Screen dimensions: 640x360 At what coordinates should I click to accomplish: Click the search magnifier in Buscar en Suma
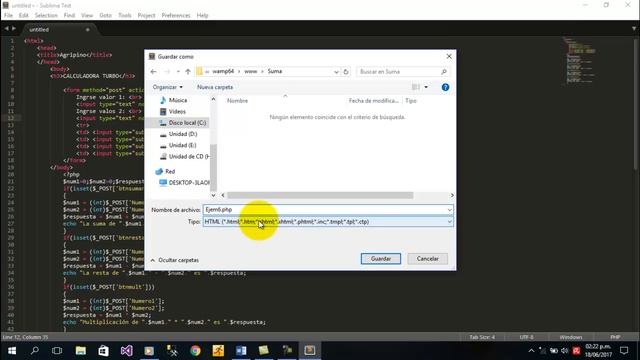[x=444, y=71]
